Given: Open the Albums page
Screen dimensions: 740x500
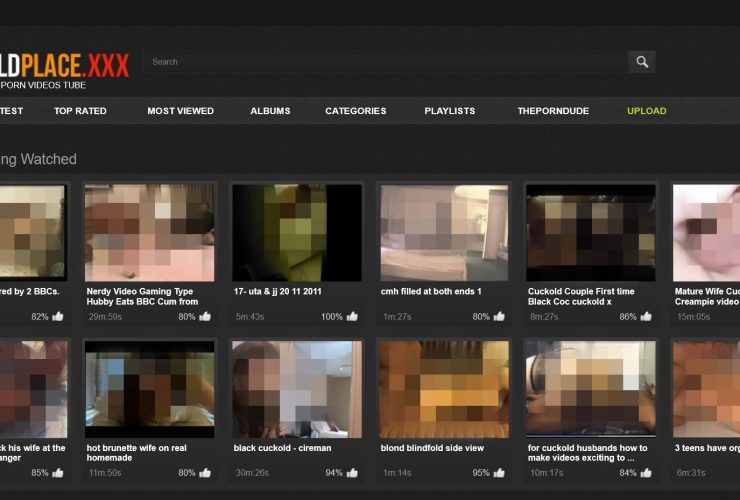Looking at the screenshot, I should coord(270,111).
